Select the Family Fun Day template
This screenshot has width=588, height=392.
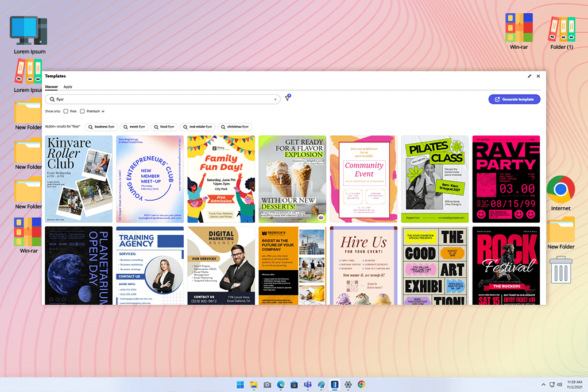(x=221, y=179)
